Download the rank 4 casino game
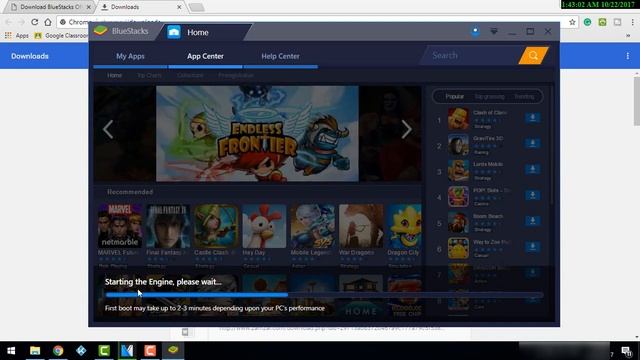Screen dimensions: 640x360 [533, 196]
